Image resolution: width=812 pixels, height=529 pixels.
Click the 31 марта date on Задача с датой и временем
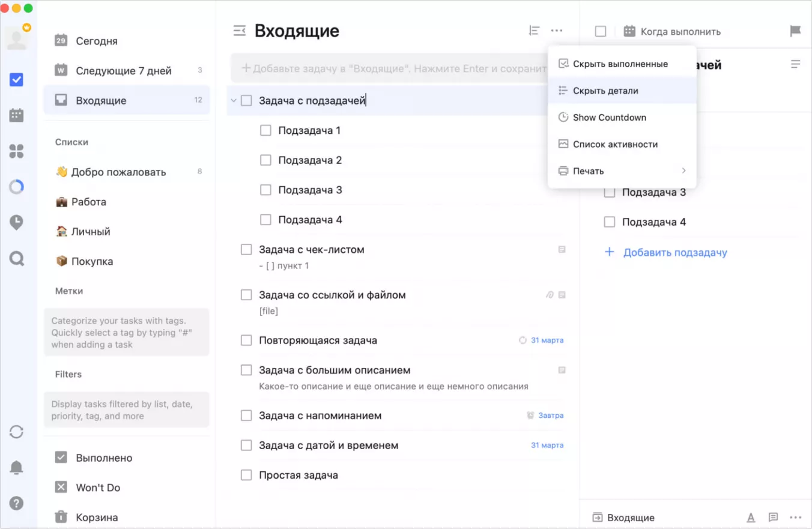pyautogui.click(x=547, y=446)
